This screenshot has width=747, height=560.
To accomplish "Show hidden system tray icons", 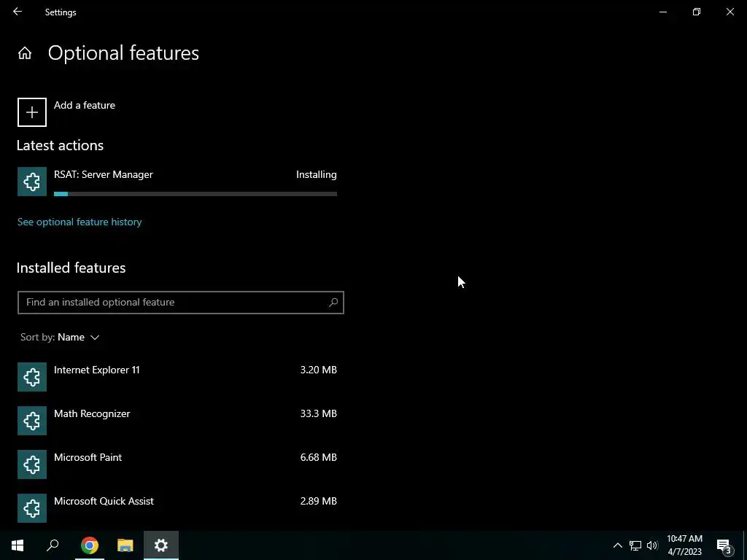I will point(617,545).
